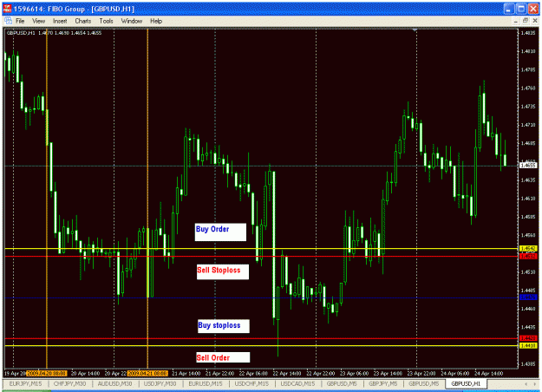Open the Charts menu
542x392 pixels.
83,21
